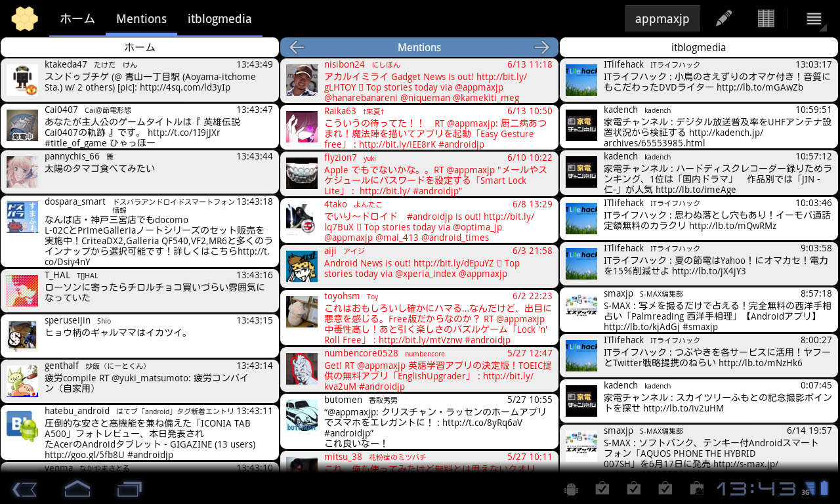Open ITlifehack avatar on 13:03:17 tweet
This screenshot has height=504, width=840.
point(581,80)
